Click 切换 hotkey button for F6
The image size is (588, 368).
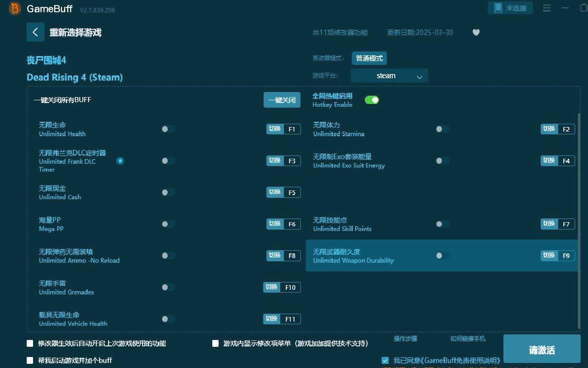275,224
